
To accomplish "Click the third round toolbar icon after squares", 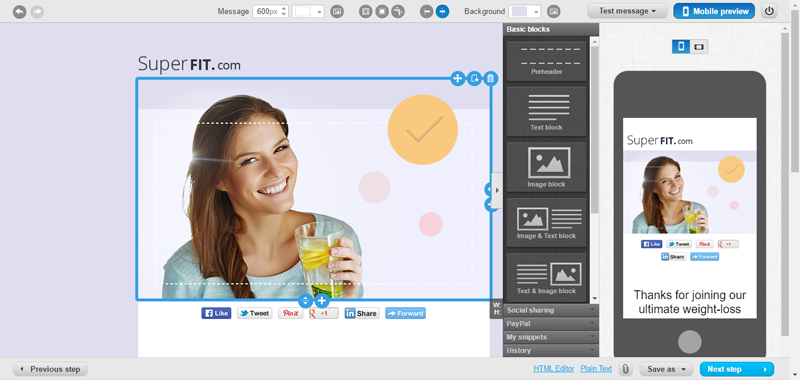I will 398,11.
